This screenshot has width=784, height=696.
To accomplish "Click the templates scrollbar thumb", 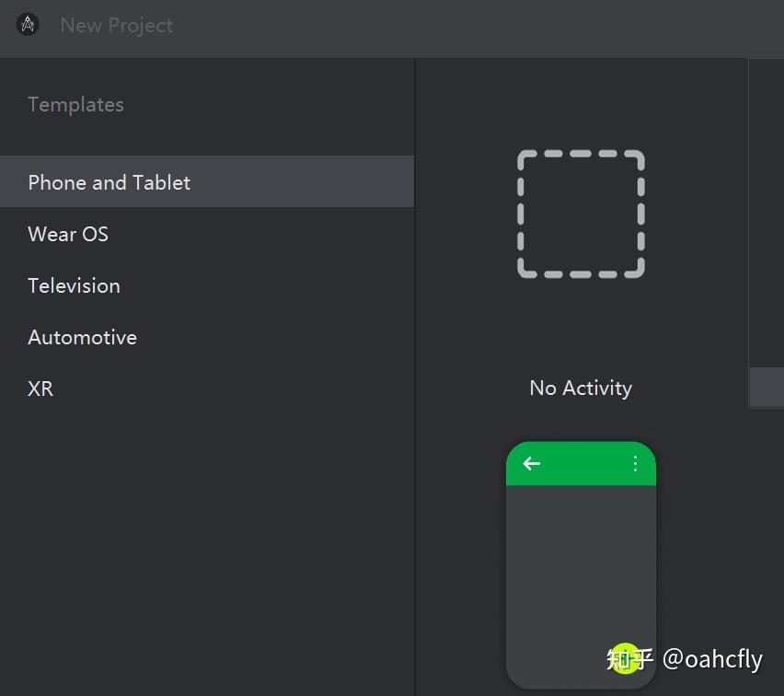I will [x=767, y=387].
